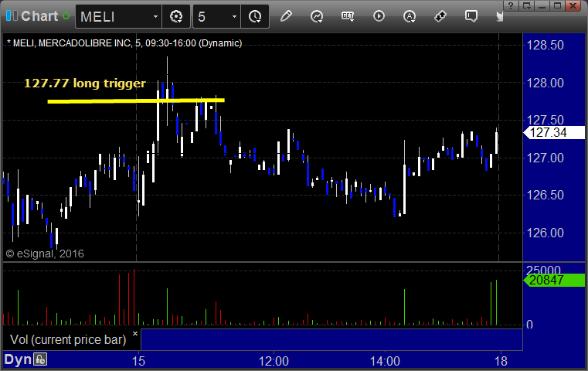Open the GET studies menu icon
The image size is (588, 371).
click(348, 16)
